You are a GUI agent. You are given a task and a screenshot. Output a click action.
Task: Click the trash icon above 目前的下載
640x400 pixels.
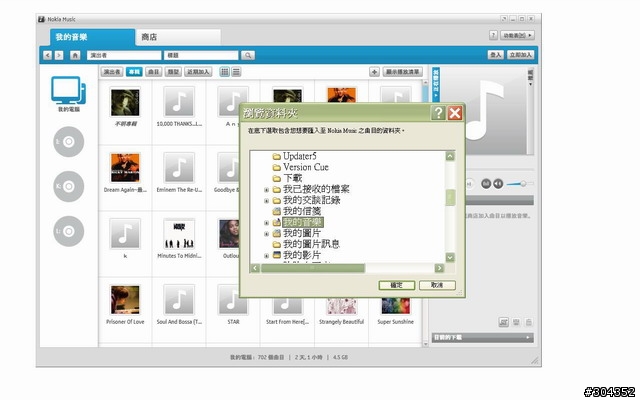[x=529, y=322]
